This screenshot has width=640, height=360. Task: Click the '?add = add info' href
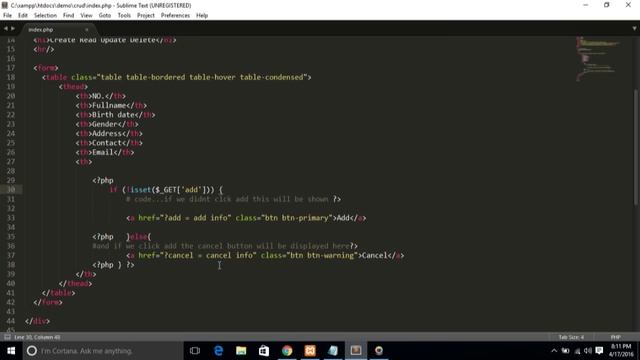(x=195, y=218)
